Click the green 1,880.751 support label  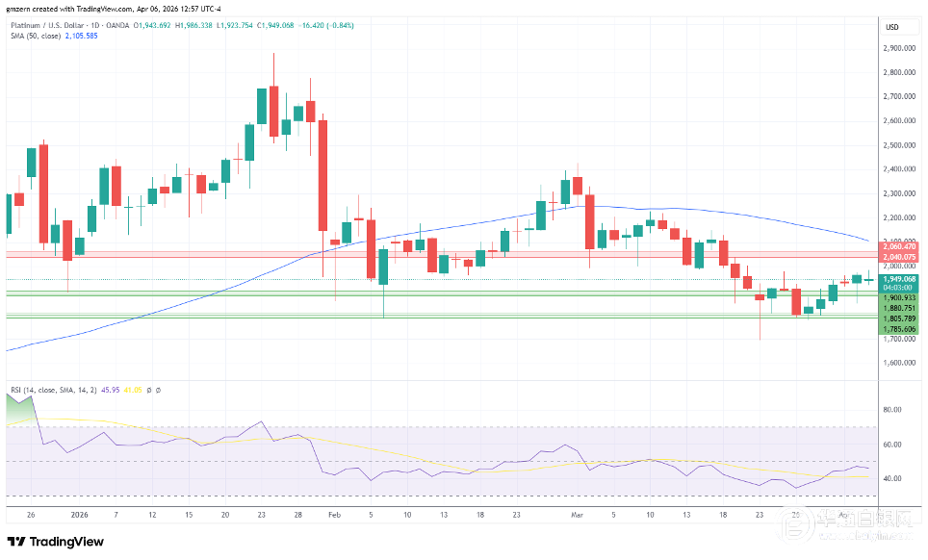898,308
